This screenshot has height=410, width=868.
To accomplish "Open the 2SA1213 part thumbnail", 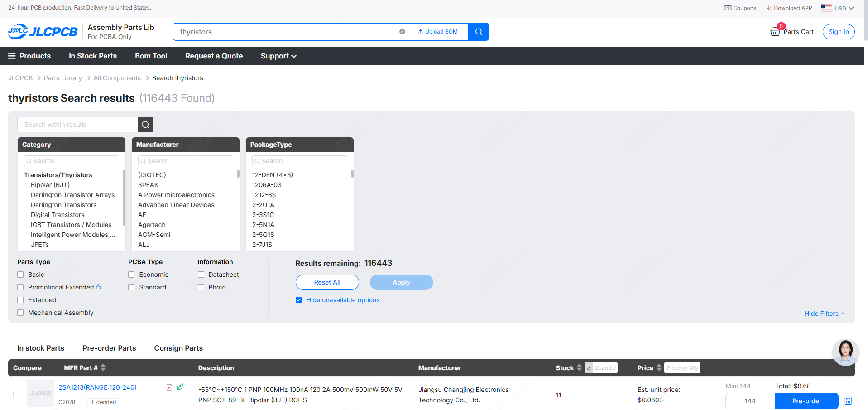I will click(40, 393).
